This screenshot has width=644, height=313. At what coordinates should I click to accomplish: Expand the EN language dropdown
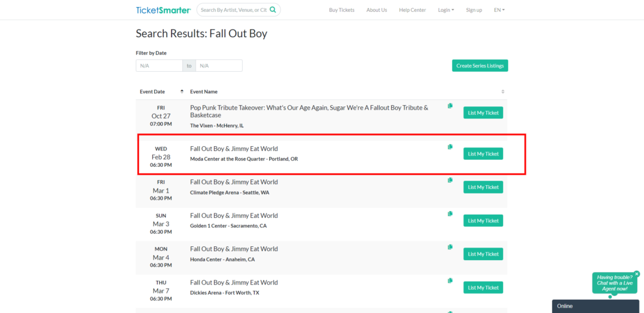click(x=499, y=10)
